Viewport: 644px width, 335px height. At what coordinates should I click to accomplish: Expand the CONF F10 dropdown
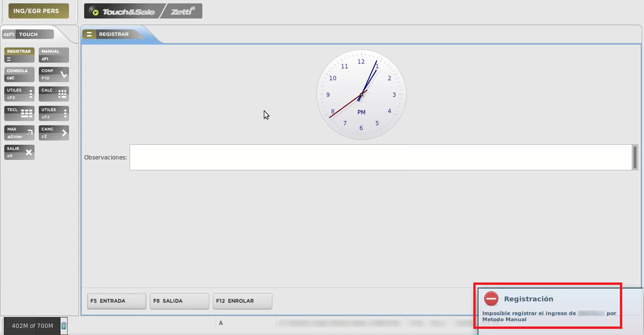coord(54,74)
